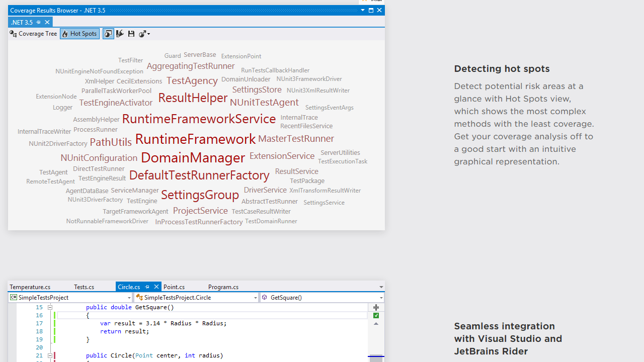The height and width of the screenshot is (362, 644).
Task: Pin the .NET 3.5 results tab
Action: (38, 22)
